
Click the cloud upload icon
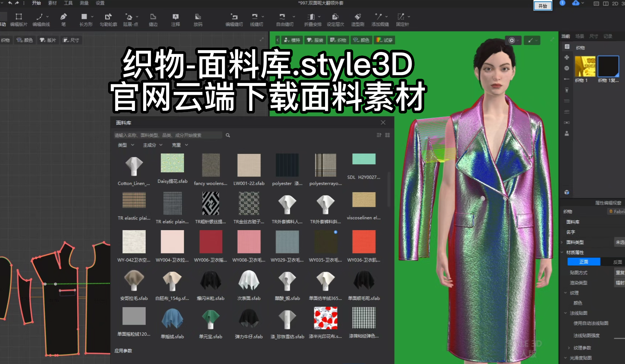pos(576,3)
